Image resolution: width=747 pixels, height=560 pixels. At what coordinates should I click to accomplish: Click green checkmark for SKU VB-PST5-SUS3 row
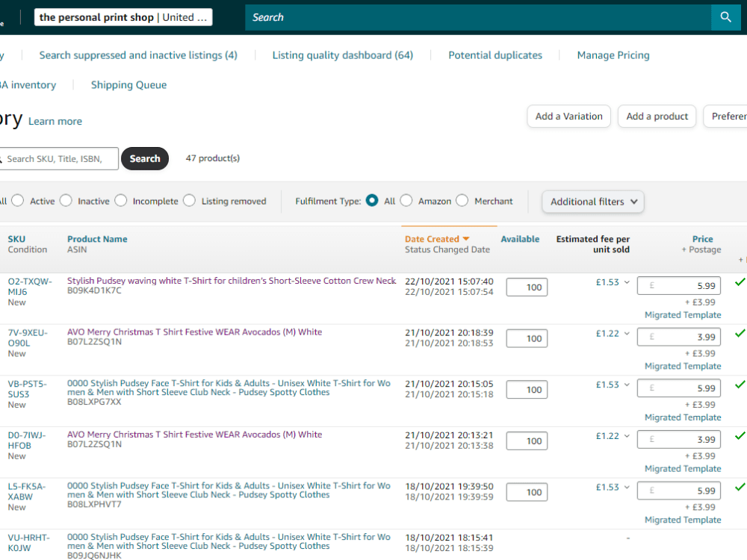pos(740,385)
